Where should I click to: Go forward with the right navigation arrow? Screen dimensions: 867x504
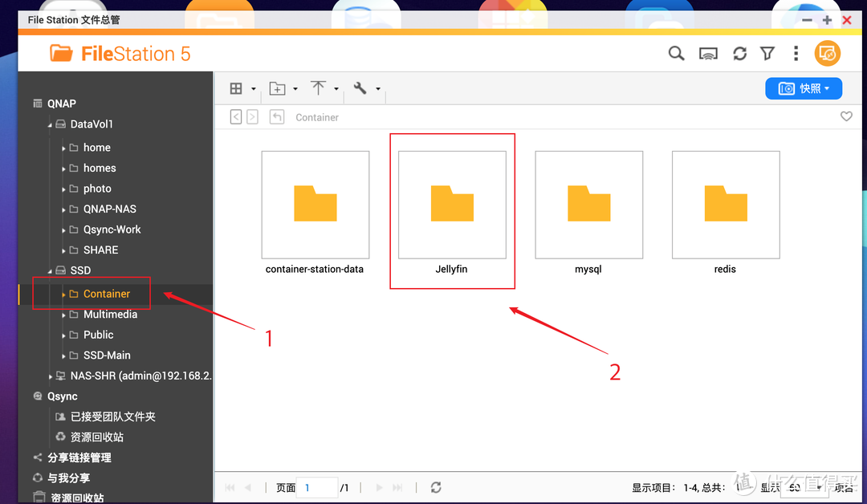252,116
